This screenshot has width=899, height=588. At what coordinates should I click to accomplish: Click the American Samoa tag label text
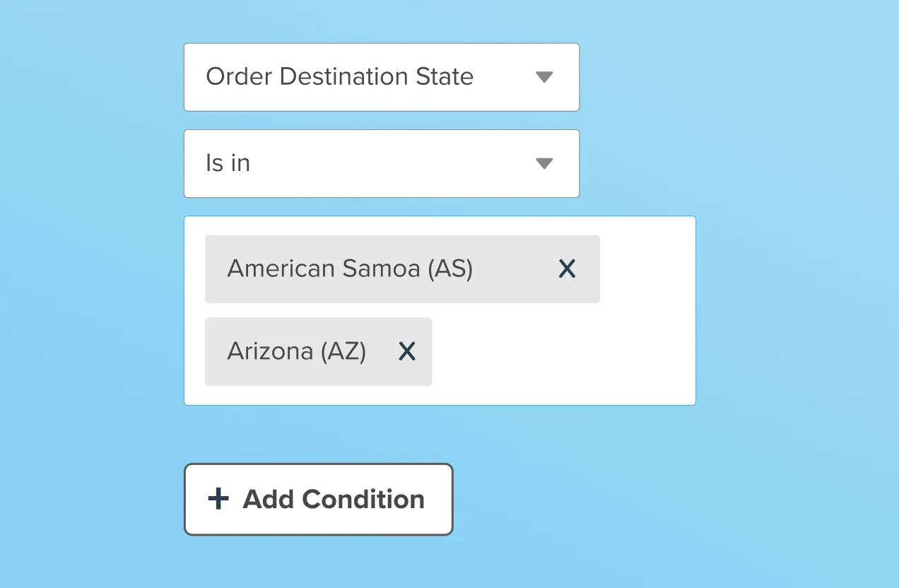click(x=350, y=269)
